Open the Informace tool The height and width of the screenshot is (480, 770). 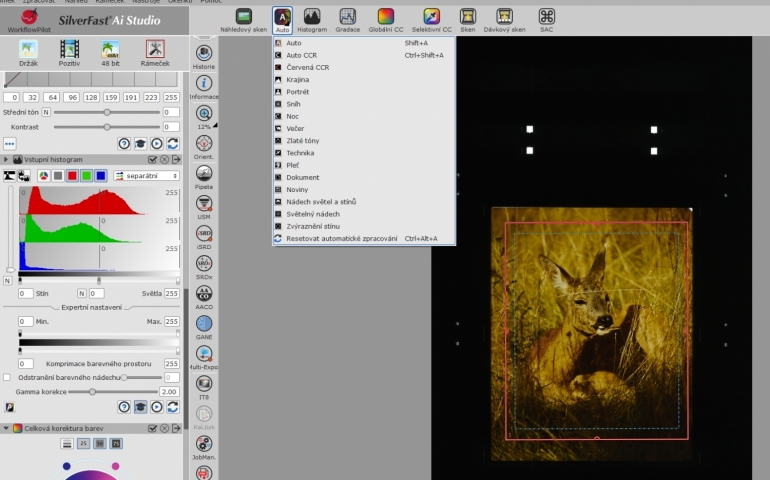pos(204,83)
